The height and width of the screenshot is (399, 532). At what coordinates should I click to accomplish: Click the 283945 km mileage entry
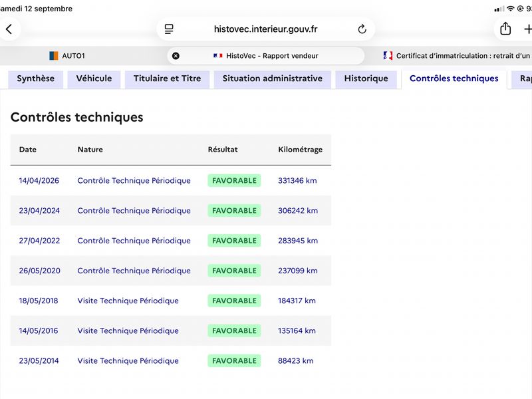click(x=298, y=241)
